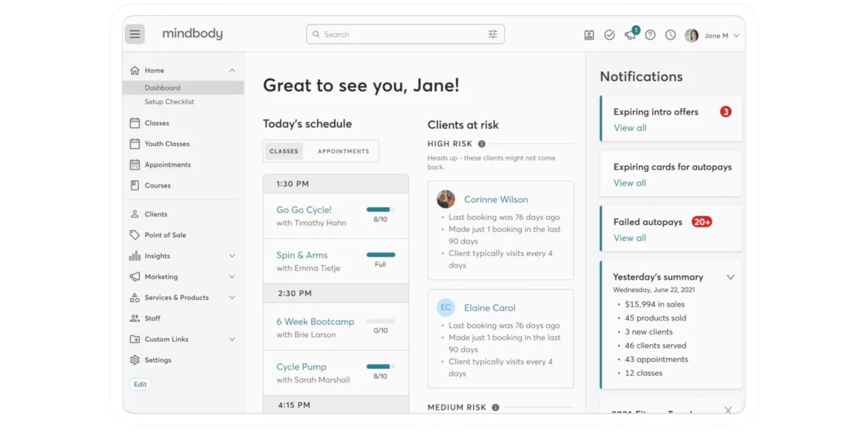The width and height of the screenshot is (868, 434).
Task: Collapse Yesterday's summary chevron
Action: [x=730, y=277]
